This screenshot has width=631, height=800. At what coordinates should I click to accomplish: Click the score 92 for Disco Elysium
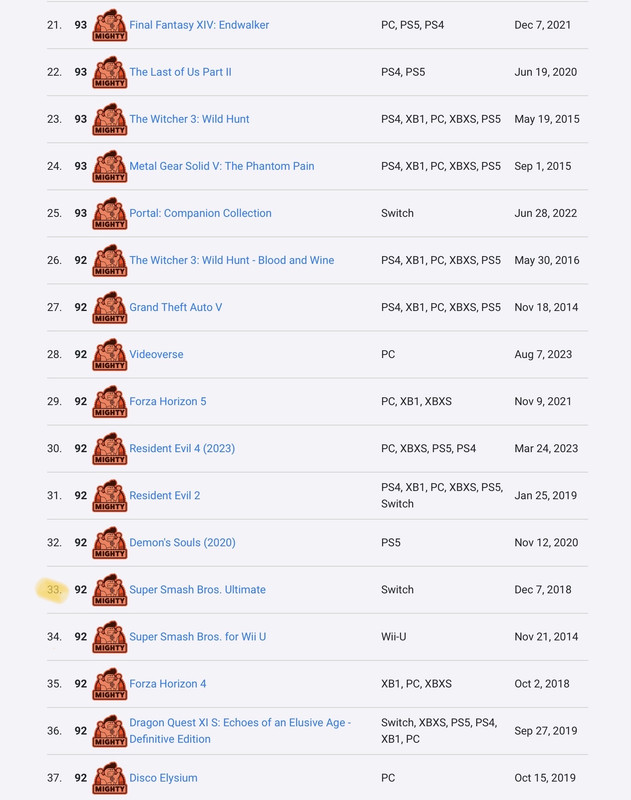click(x=81, y=778)
